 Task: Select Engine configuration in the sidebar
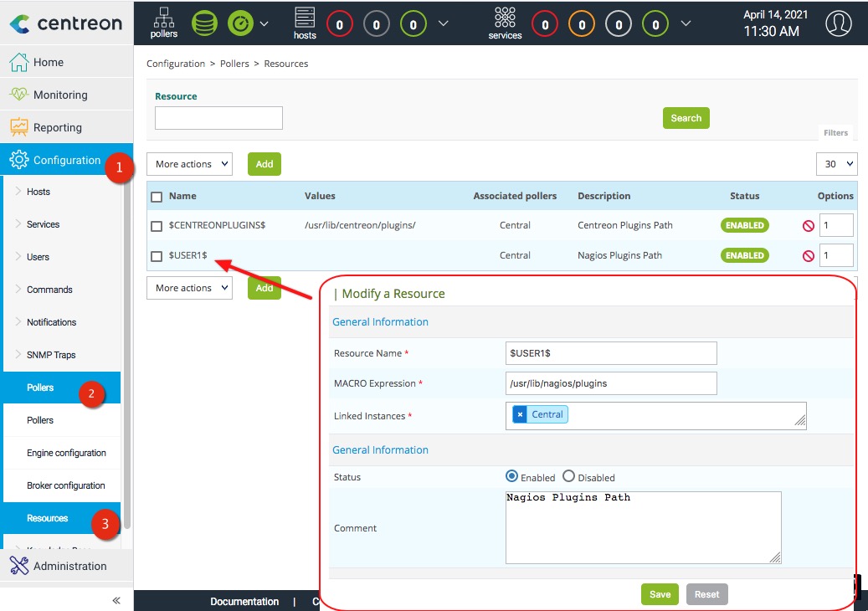tap(66, 453)
